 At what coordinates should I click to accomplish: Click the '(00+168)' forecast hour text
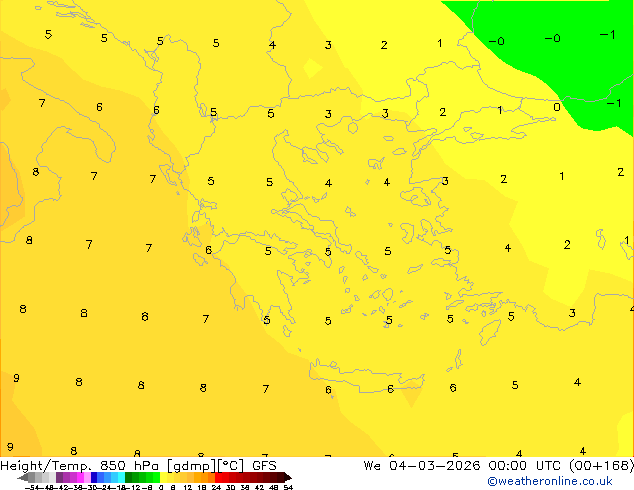coord(601,466)
